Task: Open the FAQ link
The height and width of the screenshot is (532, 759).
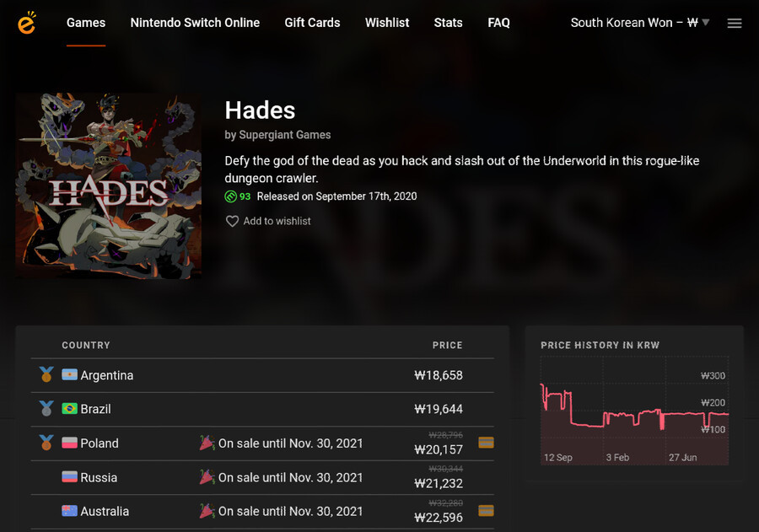Action: click(x=498, y=23)
